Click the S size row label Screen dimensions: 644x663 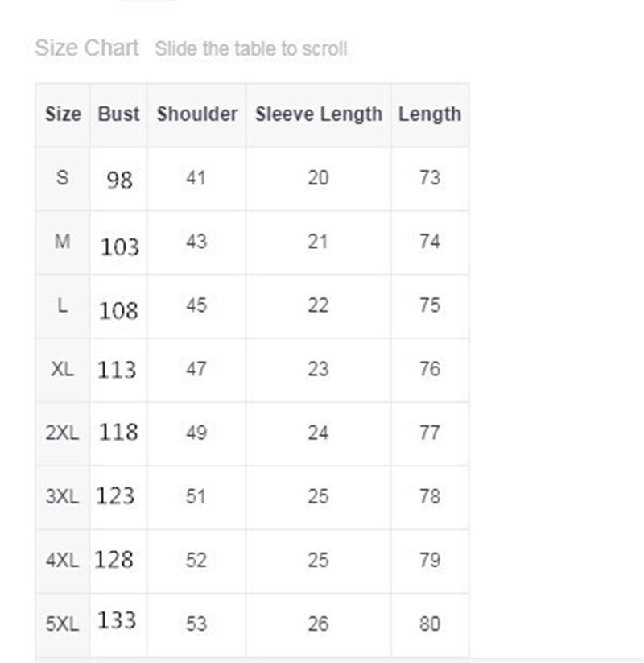[63, 177]
